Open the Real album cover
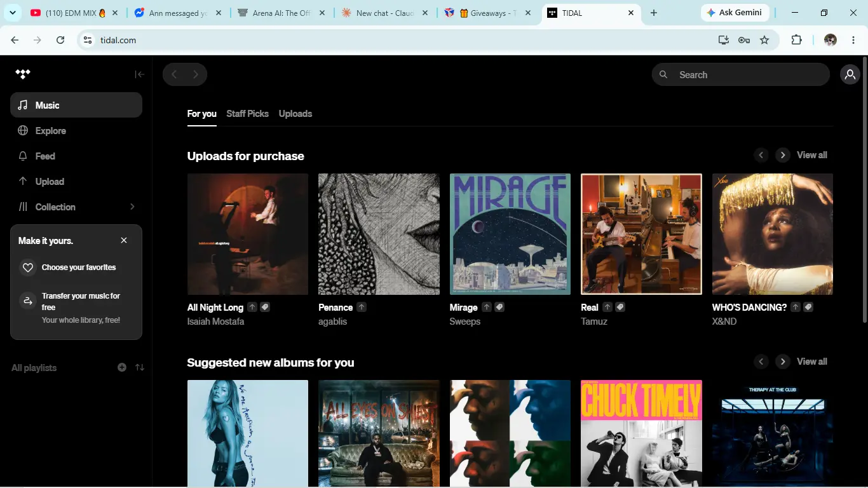The image size is (868, 488). coord(641,234)
